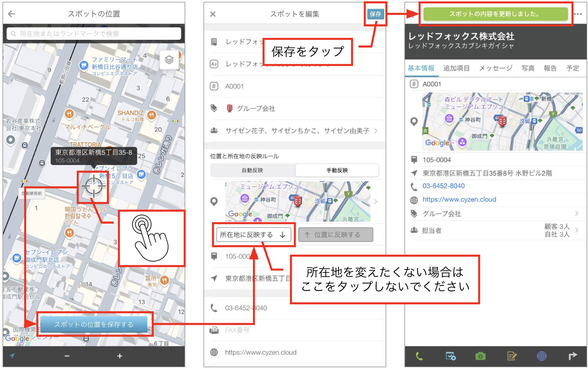This screenshot has width=588, height=368.
Task: Select 自動反映 reflection rule
Action: [252, 170]
